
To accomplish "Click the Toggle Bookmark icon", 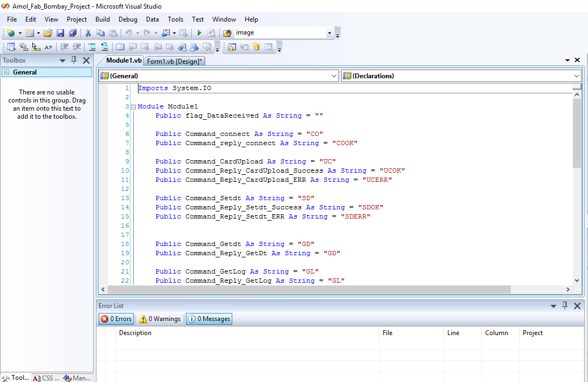I will [x=120, y=47].
